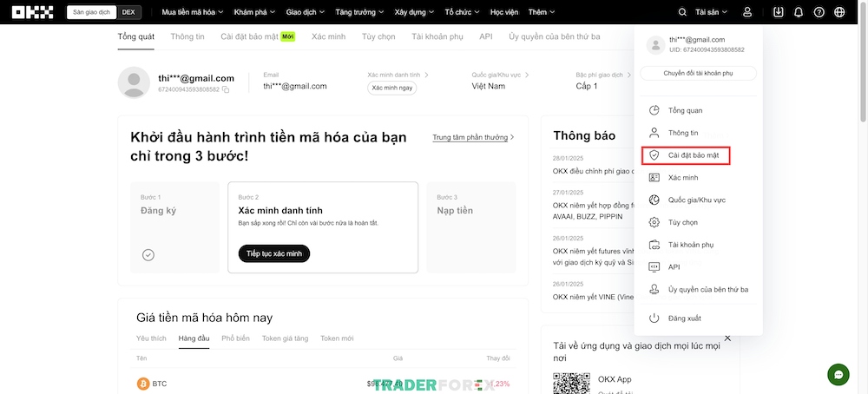Image resolution: width=868 pixels, height=394 pixels.
Task: Select Ủy quyền của bên thứ ba tab
Action: tap(554, 36)
